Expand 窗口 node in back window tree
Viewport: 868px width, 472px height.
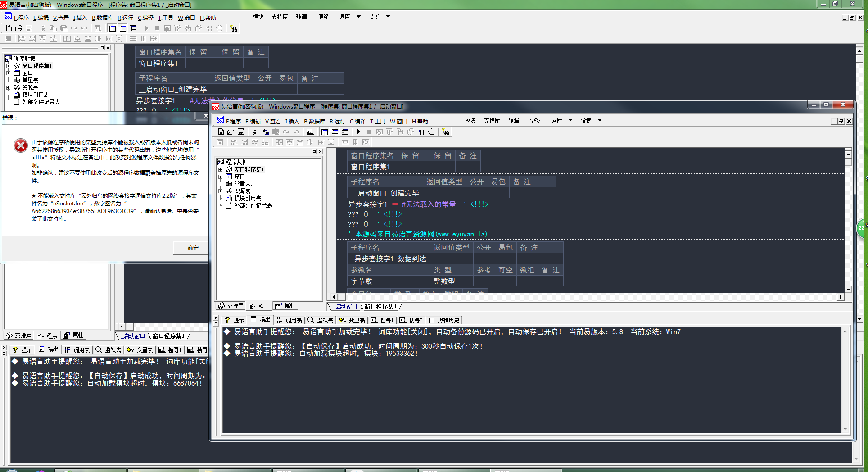coord(9,73)
